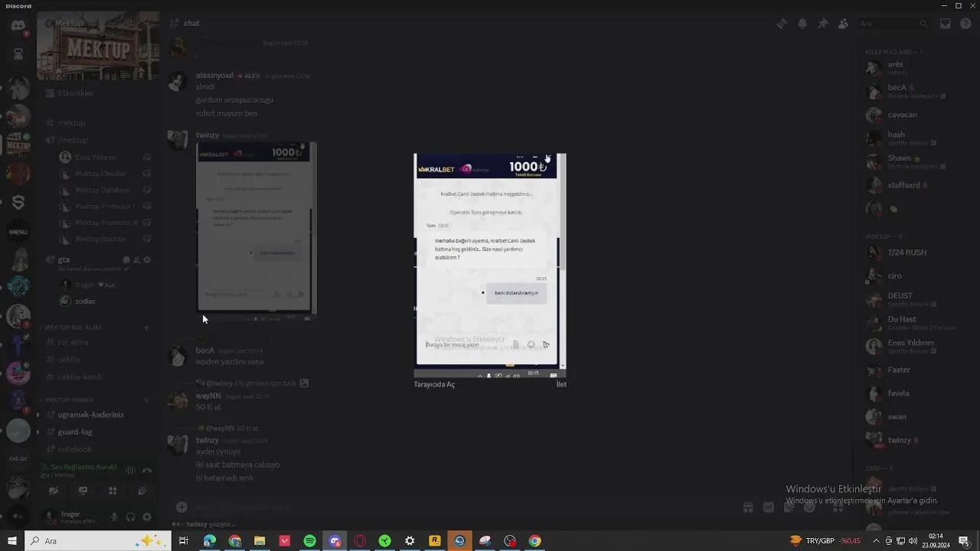Open threads icon in chat header
Image resolution: width=980 pixels, height=551 pixels.
[x=782, y=24]
